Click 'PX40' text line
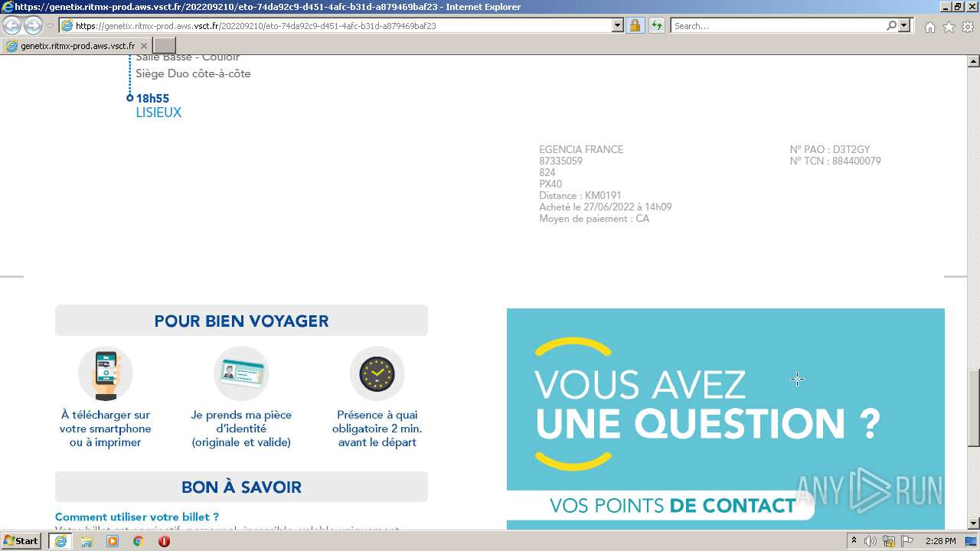 click(x=550, y=184)
